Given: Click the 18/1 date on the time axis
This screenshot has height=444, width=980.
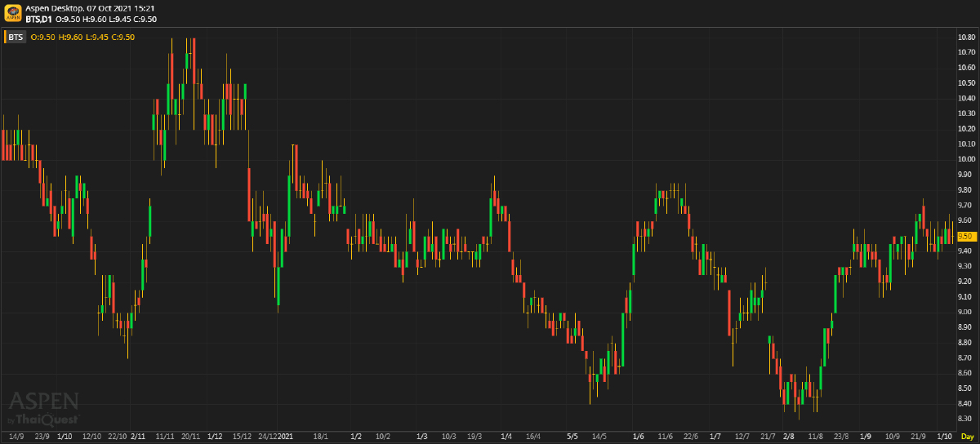Looking at the screenshot, I should 321,437.
